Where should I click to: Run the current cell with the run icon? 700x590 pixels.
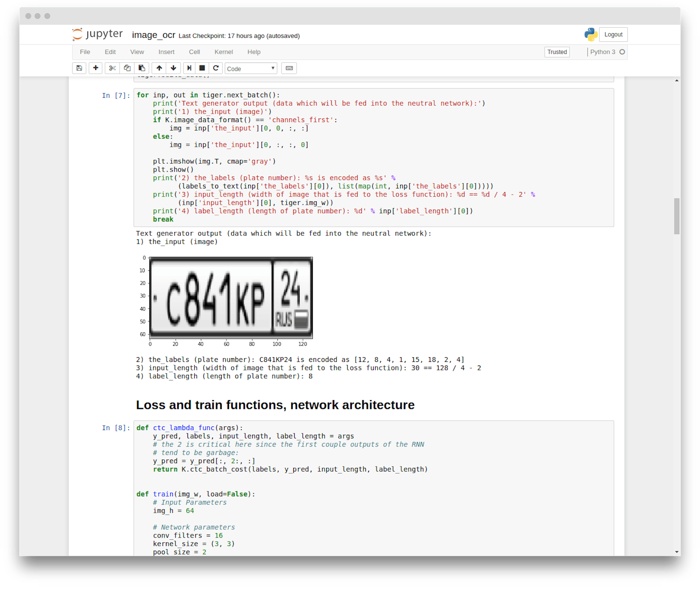coord(189,68)
